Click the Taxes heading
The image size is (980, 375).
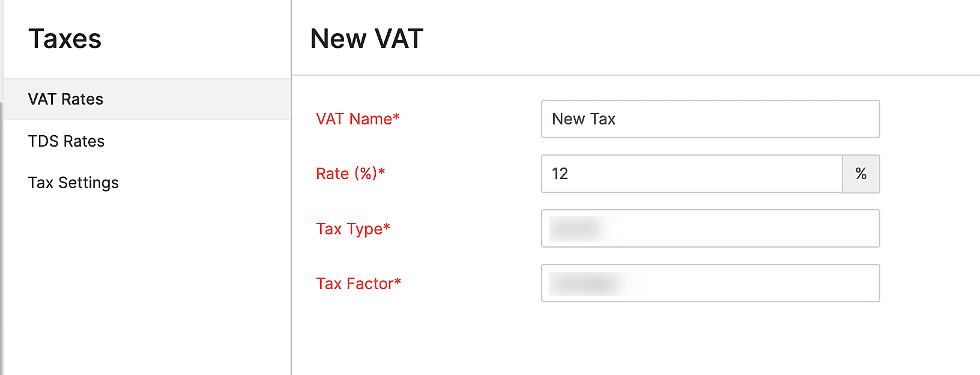(65, 38)
